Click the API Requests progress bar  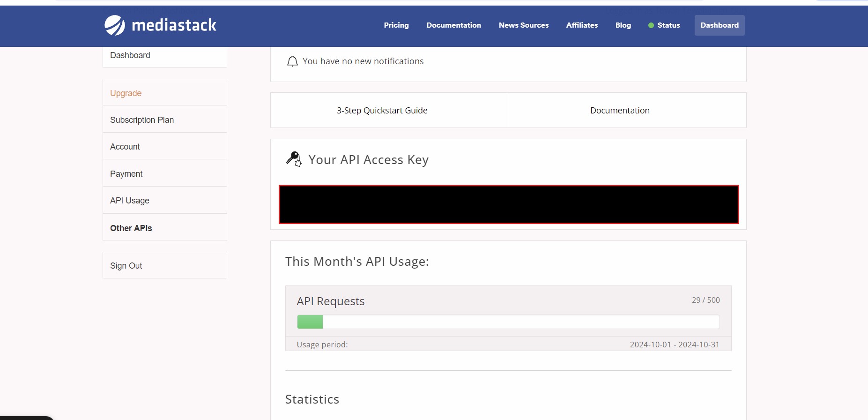(x=508, y=322)
